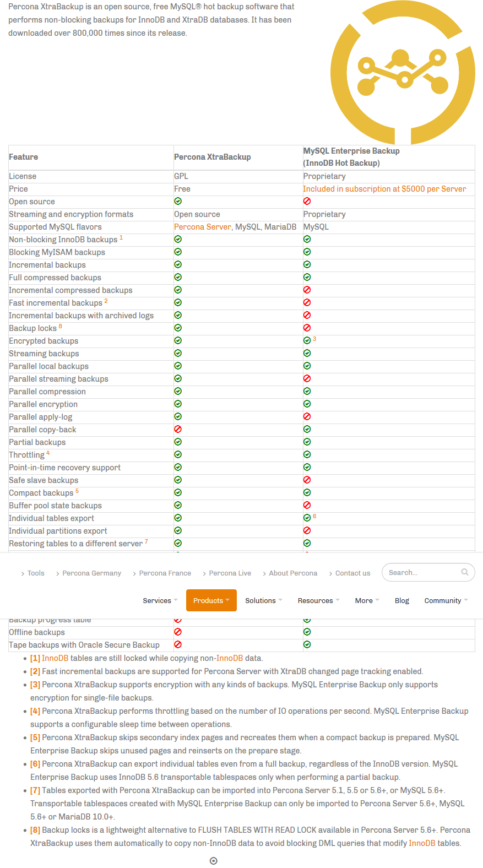Click the [8] footnote link about backup locks

(35, 830)
